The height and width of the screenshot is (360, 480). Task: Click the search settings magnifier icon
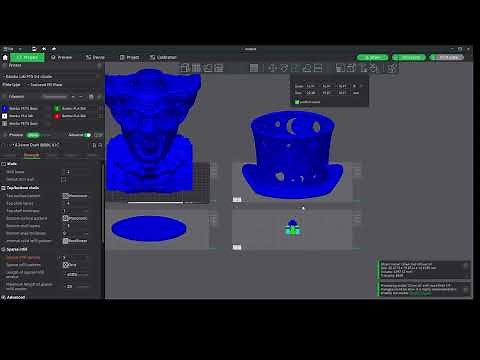point(100,145)
